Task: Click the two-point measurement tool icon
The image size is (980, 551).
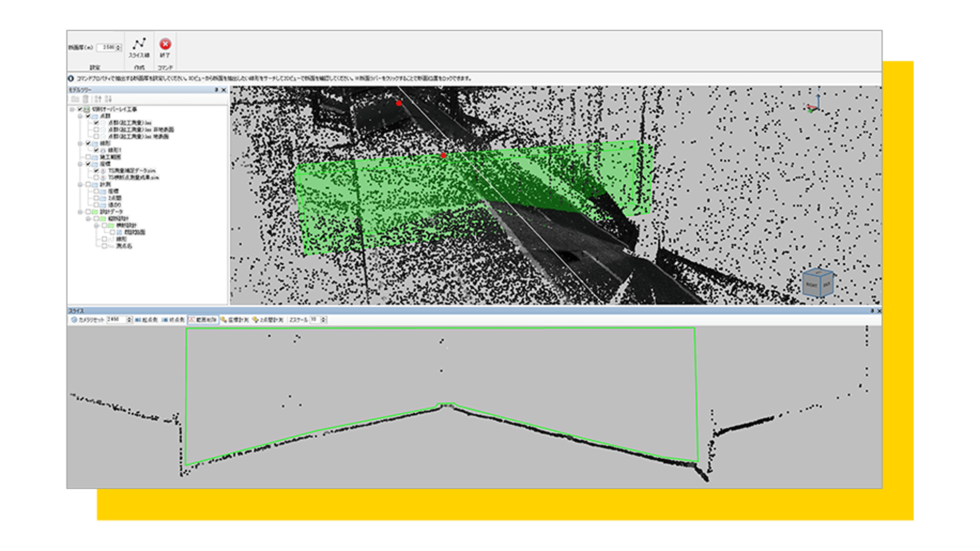Action: (255, 320)
